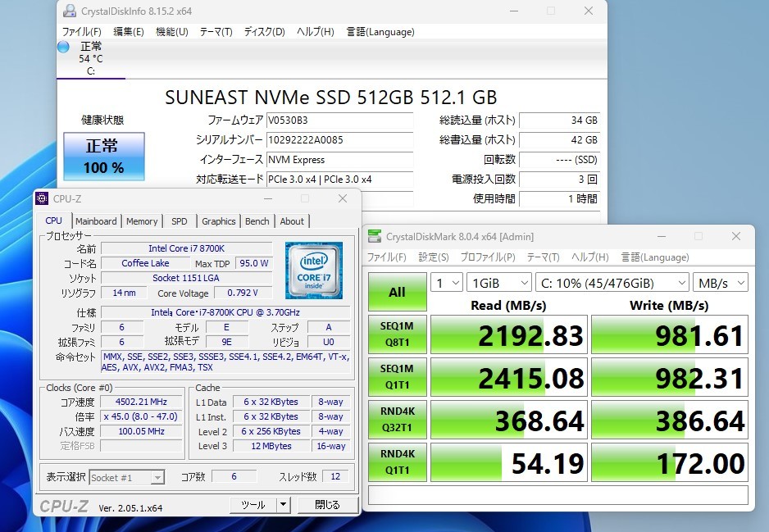The height and width of the screenshot is (532, 769).
Task: Click the power-on count value 3 回
Action: coord(560,179)
